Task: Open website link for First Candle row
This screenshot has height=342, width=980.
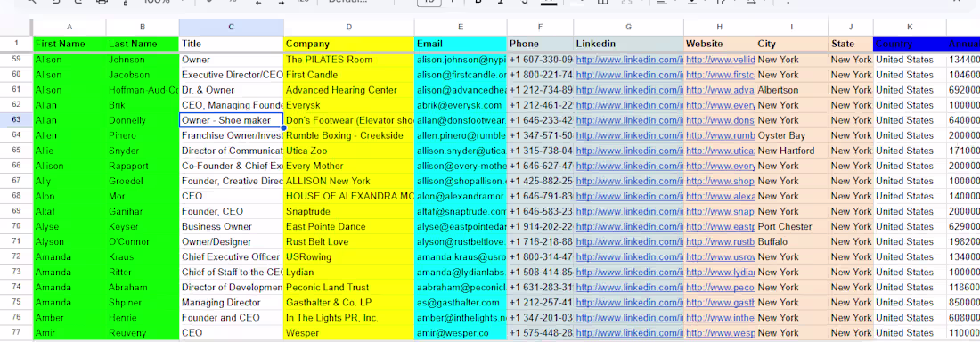Action: (721, 75)
